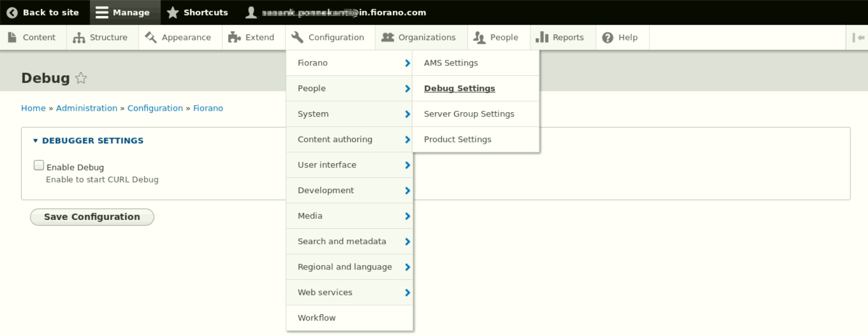Open Workflow from Configuration menu
Image resolution: width=868 pixels, height=336 pixels.
pyautogui.click(x=316, y=318)
